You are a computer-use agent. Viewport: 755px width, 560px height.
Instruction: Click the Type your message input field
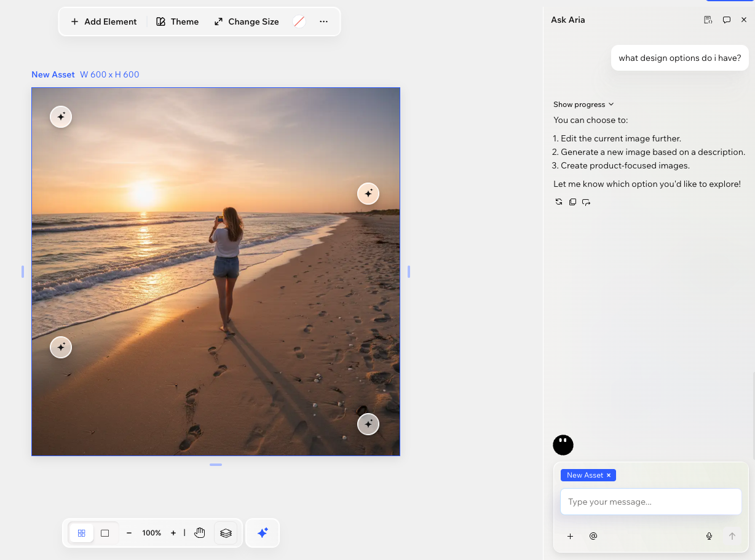(650, 502)
